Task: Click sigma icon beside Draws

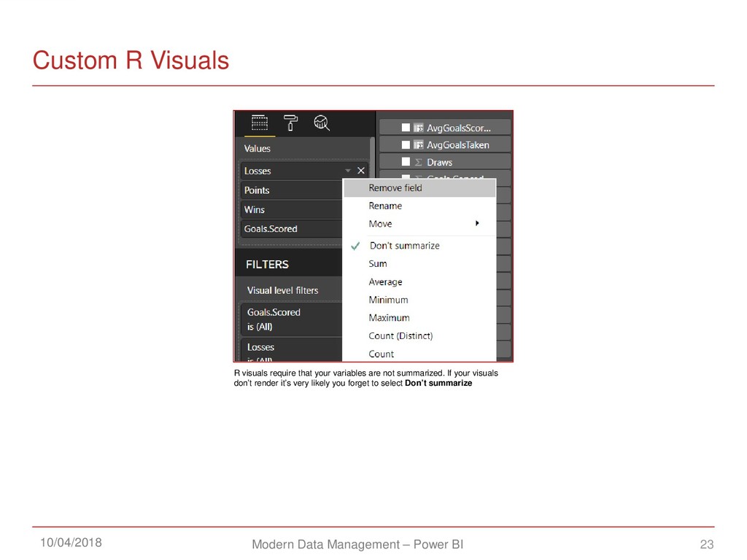Action: (x=418, y=162)
